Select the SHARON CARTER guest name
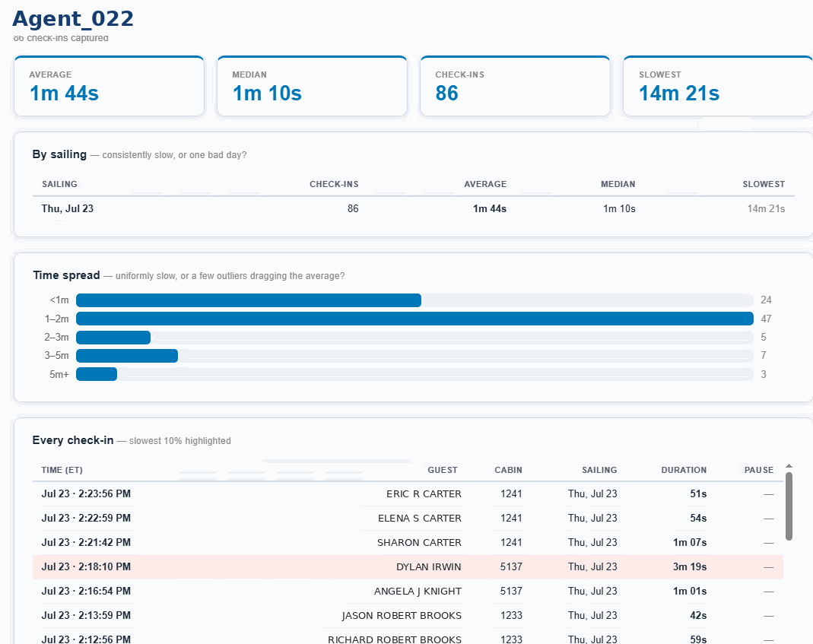The height and width of the screenshot is (644, 813). (419, 542)
